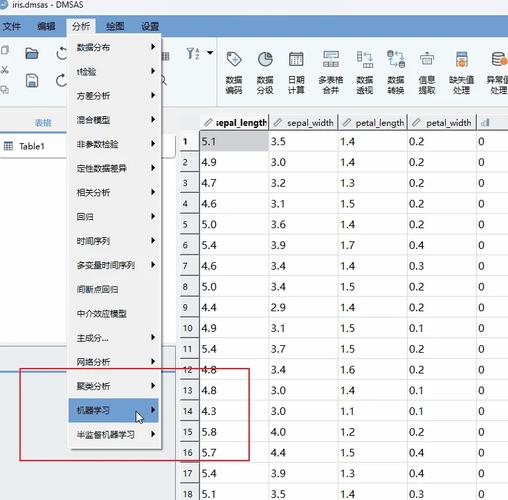Click the undo arrow icon

click(x=61, y=53)
